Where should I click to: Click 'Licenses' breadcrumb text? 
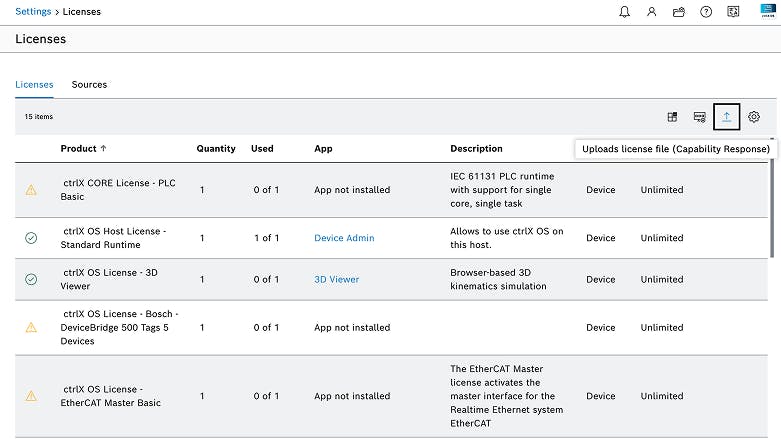tap(82, 11)
